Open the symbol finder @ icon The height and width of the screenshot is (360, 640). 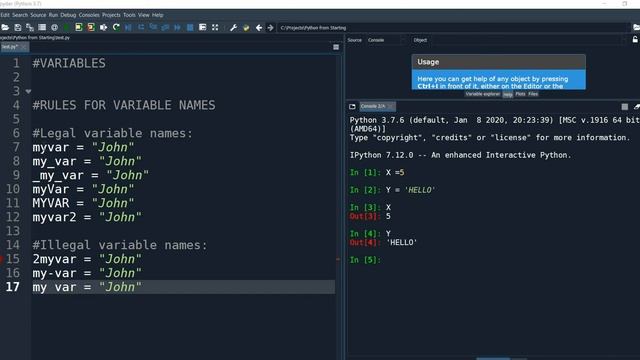click(54, 27)
